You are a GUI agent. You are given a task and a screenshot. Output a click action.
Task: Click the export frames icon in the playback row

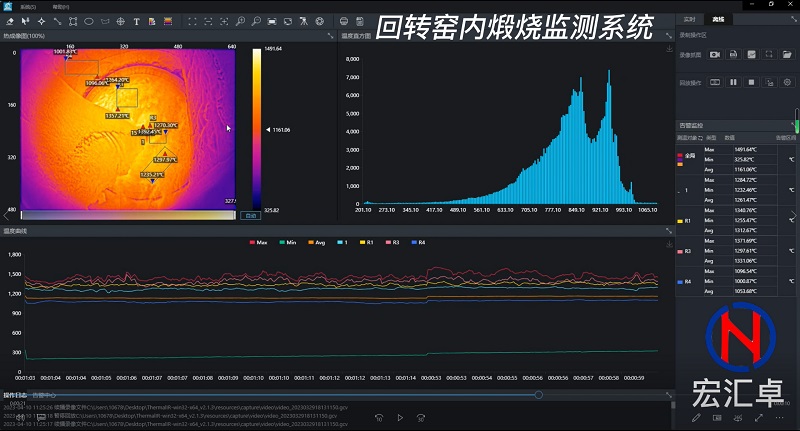[x=769, y=82]
